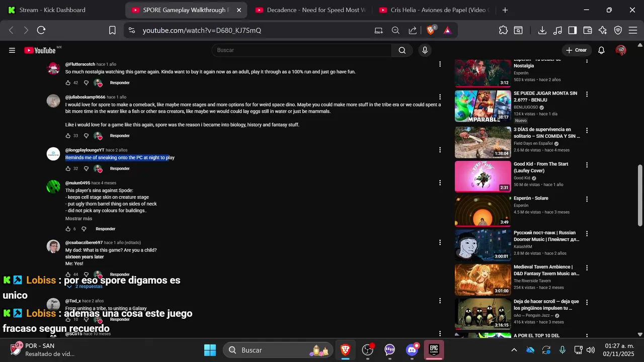Show hidden system tray icons chevron
The width and height of the screenshot is (644, 362).
point(514,350)
